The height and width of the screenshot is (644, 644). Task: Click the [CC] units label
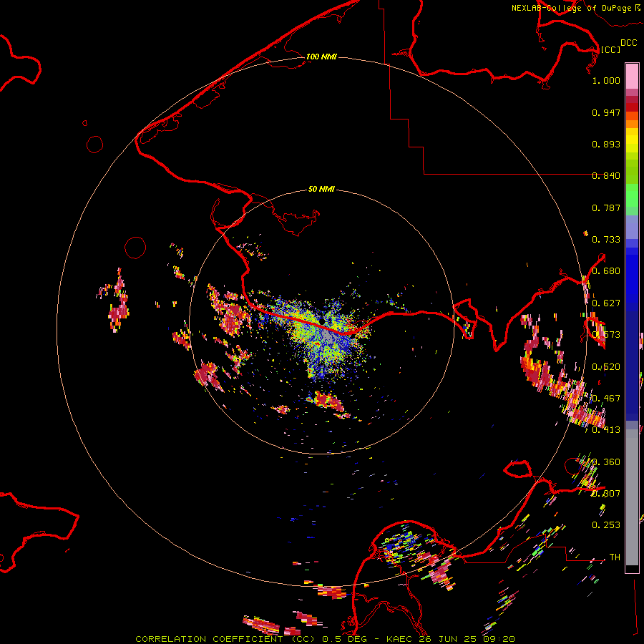pyautogui.click(x=610, y=49)
